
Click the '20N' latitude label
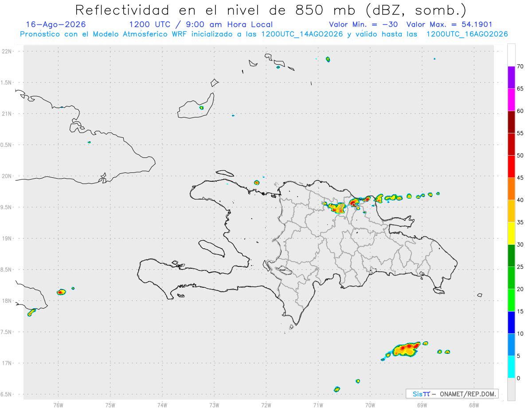point(8,176)
